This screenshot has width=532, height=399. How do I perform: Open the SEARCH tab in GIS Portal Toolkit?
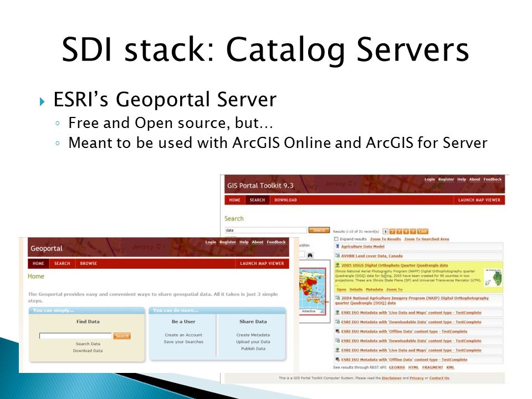[x=257, y=200]
